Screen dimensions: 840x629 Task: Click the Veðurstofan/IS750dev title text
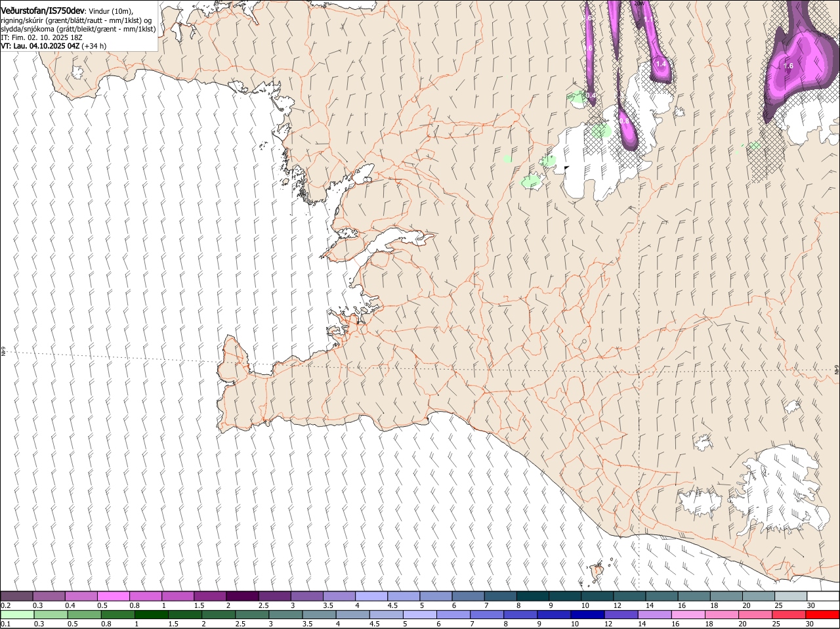click(x=43, y=11)
